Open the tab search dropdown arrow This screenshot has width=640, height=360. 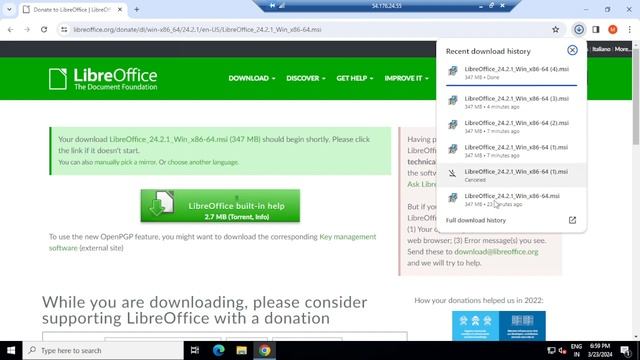pos(9,9)
